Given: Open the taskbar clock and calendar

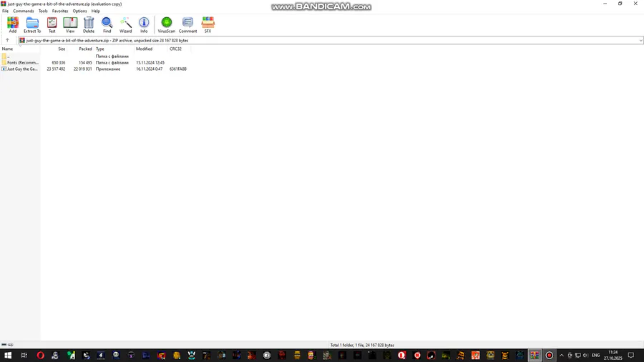Looking at the screenshot, I should click(613, 356).
